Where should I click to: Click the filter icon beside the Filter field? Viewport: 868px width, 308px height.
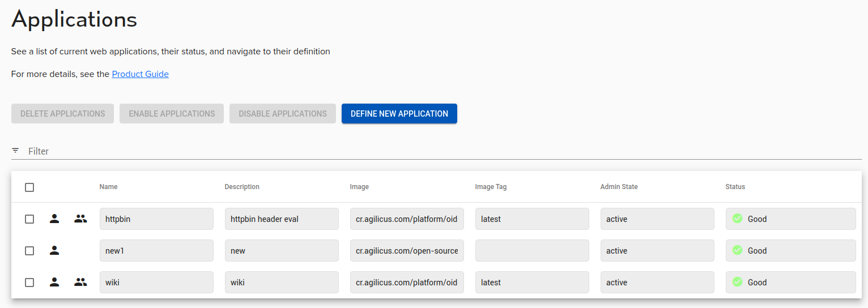15,151
